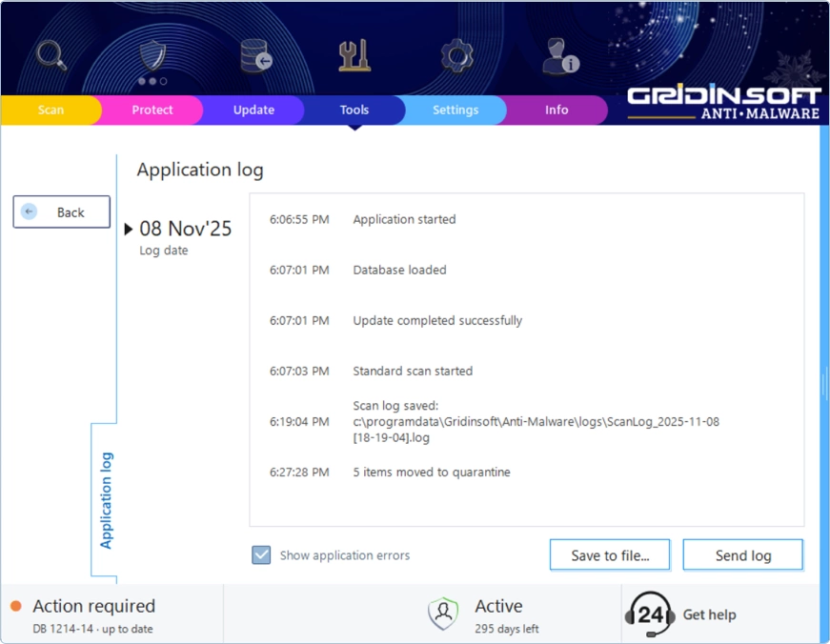Select the '5 items moved to quarantine' entry
Image resolution: width=830 pixels, height=644 pixels.
tap(431, 472)
